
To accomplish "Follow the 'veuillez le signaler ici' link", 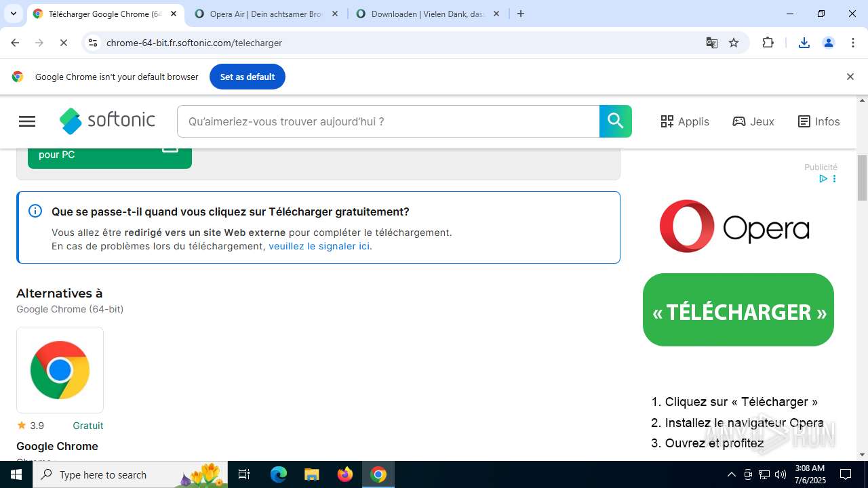I will point(319,246).
